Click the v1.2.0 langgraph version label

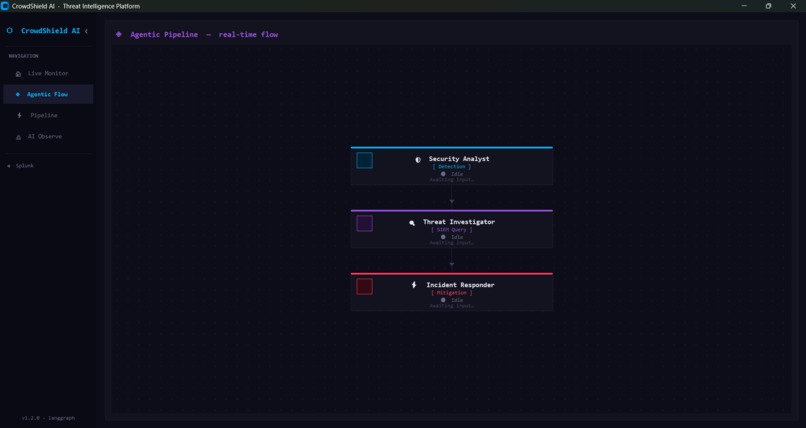pyautogui.click(x=48, y=418)
